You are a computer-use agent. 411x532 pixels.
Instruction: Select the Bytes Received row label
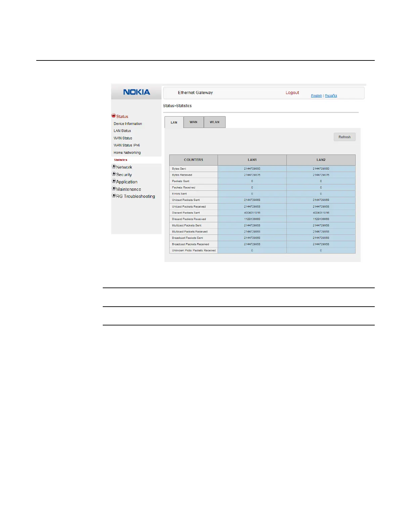(x=182, y=175)
